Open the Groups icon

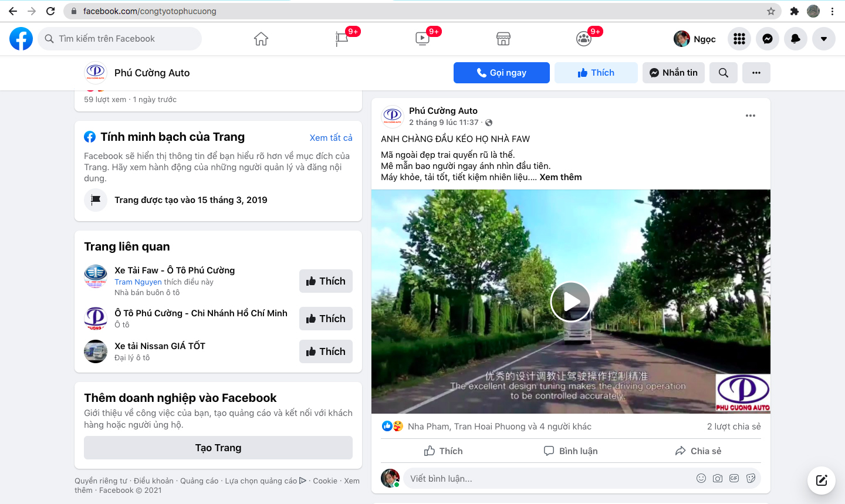tap(583, 39)
